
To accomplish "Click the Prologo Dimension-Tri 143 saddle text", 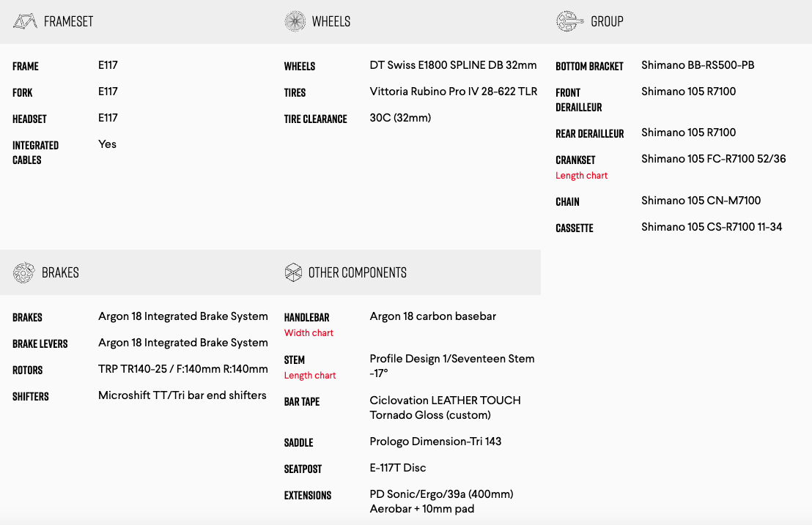I will point(435,442).
